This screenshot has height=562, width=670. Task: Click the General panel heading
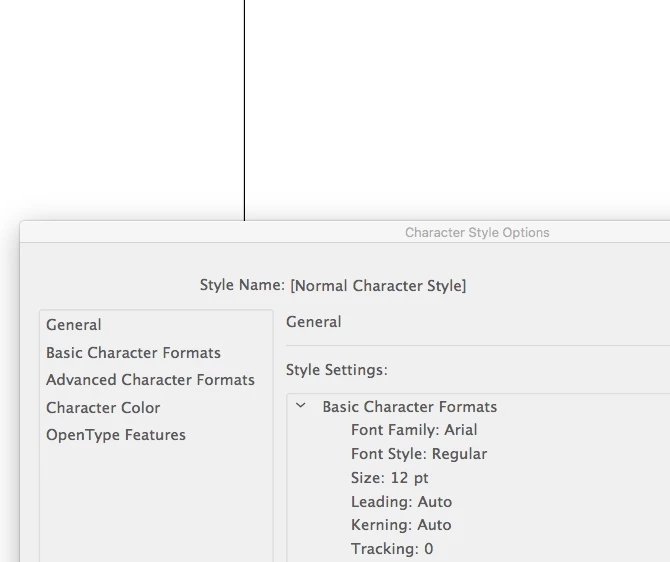pyautogui.click(x=314, y=322)
